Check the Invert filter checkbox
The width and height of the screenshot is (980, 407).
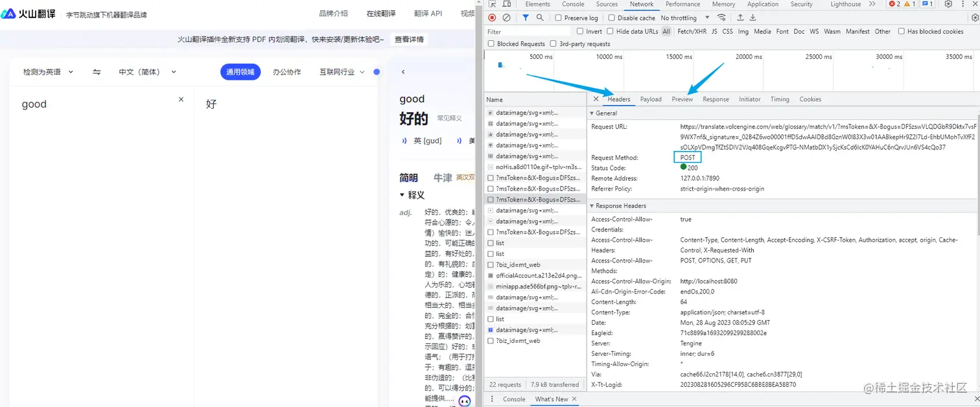tap(580, 31)
